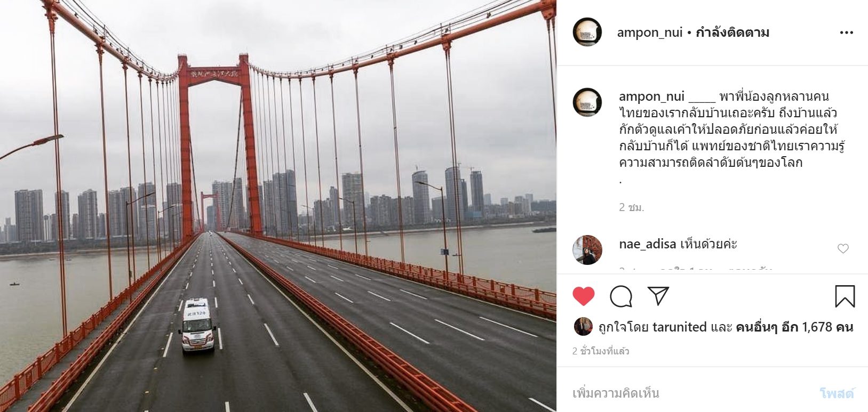
Task: Open ampon_nui avatar beside the caption
Action: [x=587, y=102]
